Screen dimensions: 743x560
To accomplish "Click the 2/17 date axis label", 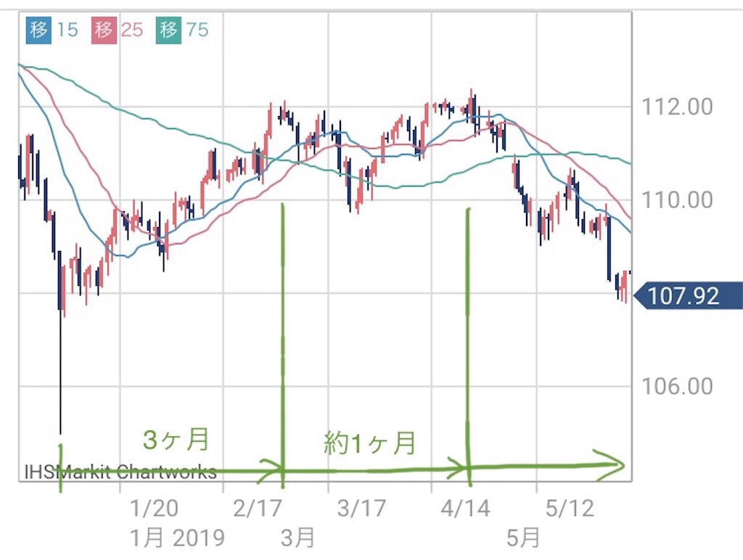I will 258,508.
